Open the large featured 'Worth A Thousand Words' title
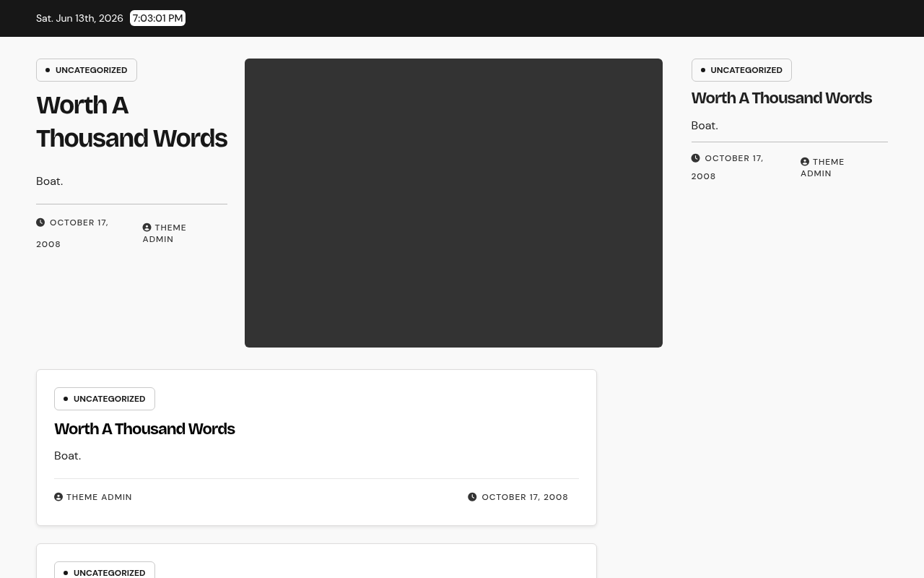Screen dimensions: 924x578 (x=131, y=121)
